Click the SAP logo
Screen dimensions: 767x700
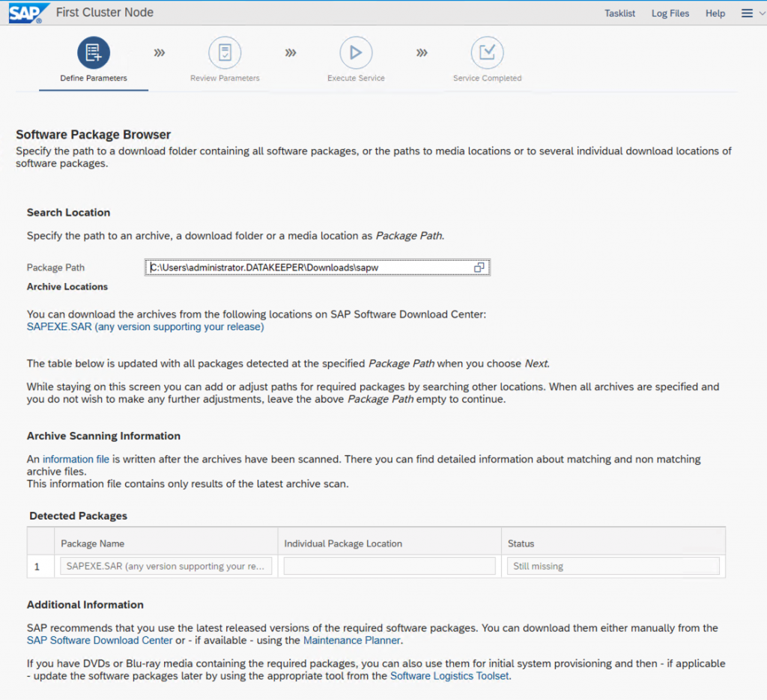(28, 13)
